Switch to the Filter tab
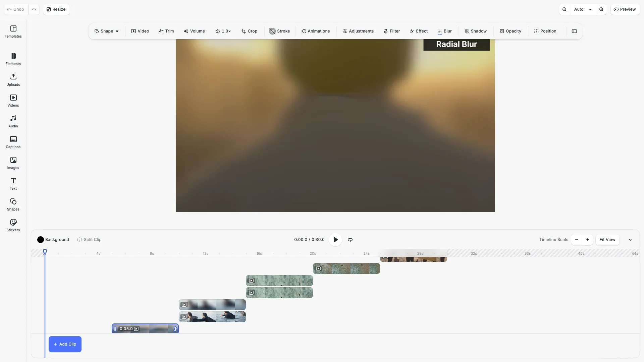Viewport: 644px width, 362px height. pos(392,31)
